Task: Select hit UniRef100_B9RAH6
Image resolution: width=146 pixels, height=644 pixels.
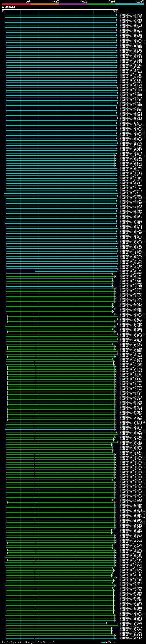Action: 131,50
